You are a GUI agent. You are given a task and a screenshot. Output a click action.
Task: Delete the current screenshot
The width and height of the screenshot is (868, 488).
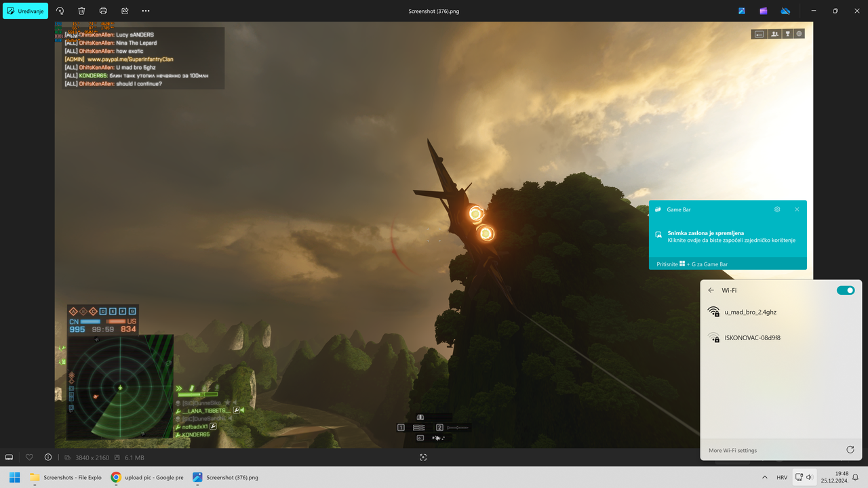click(81, 11)
